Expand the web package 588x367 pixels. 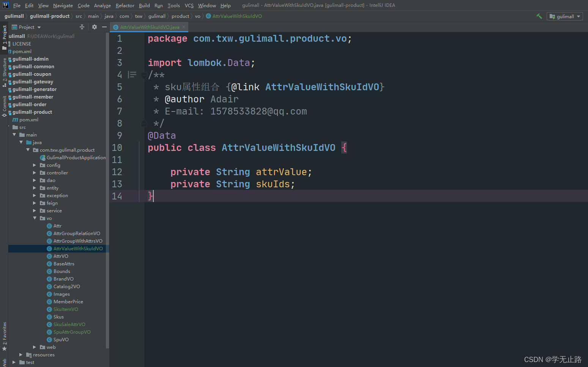pos(35,347)
